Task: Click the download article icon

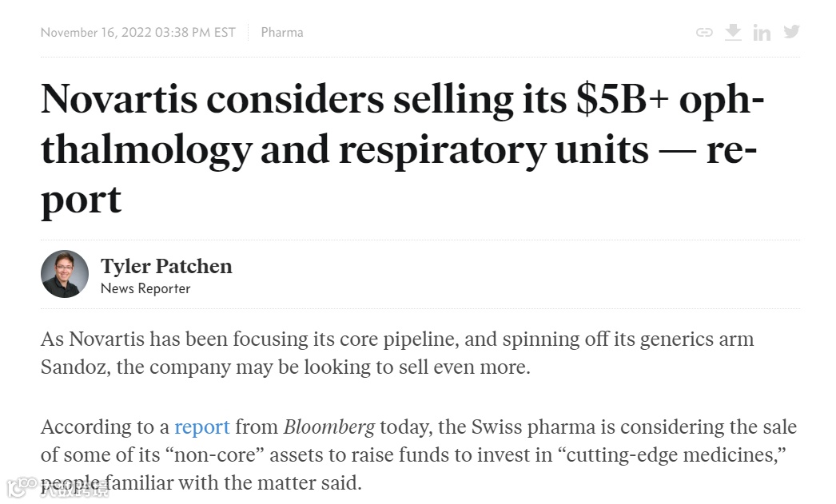Action: click(x=733, y=32)
